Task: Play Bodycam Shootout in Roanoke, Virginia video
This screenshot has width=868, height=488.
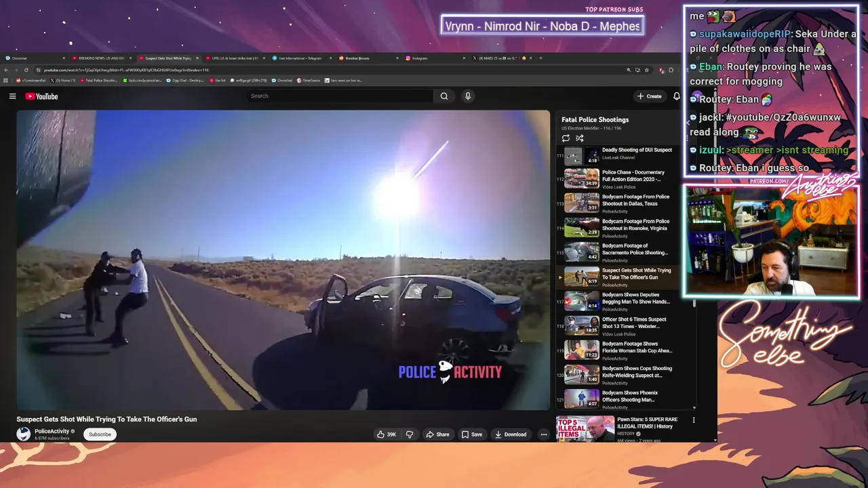Action: tap(627, 228)
